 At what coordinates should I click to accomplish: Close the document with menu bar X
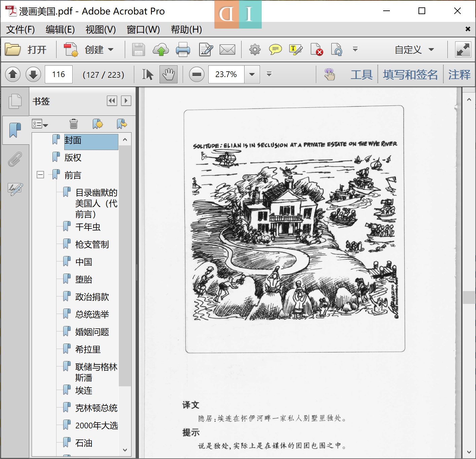click(468, 29)
